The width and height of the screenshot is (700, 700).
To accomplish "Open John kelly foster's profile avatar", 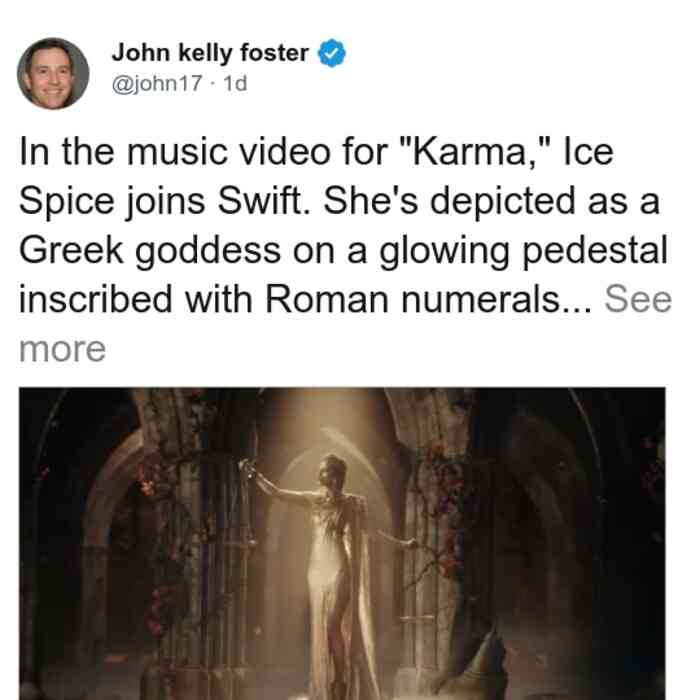I will tap(53, 74).
